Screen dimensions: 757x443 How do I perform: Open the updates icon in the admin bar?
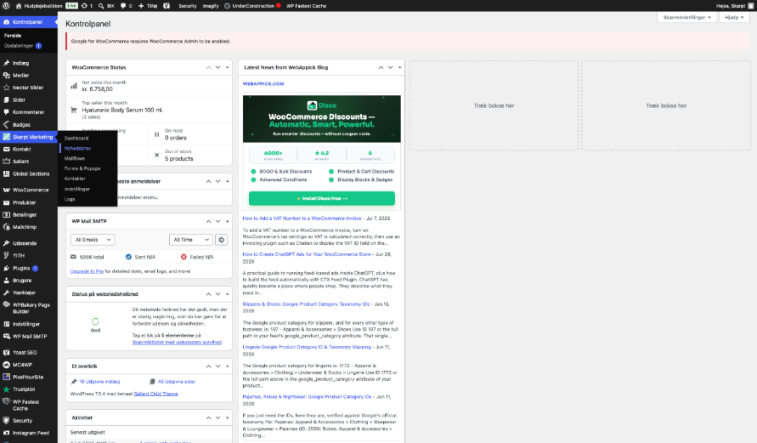tap(87, 6)
